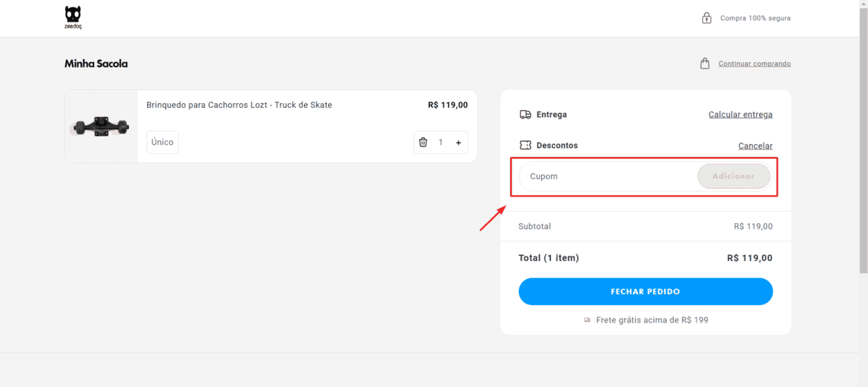This screenshot has width=868, height=387.
Task: Click Calcular entrega to estimate shipping
Action: tap(740, 115)
